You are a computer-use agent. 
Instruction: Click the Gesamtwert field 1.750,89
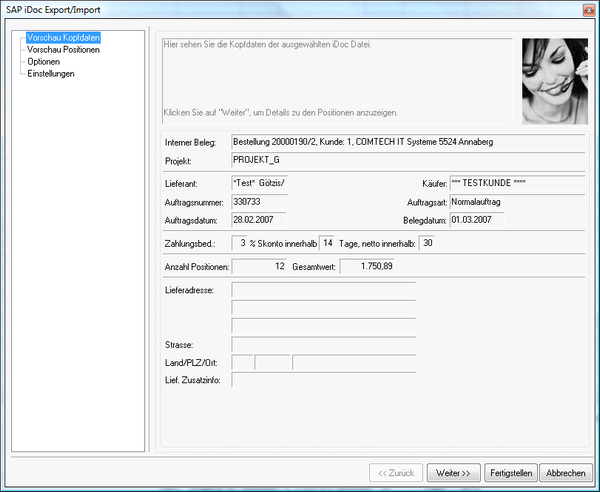[368, 266]
